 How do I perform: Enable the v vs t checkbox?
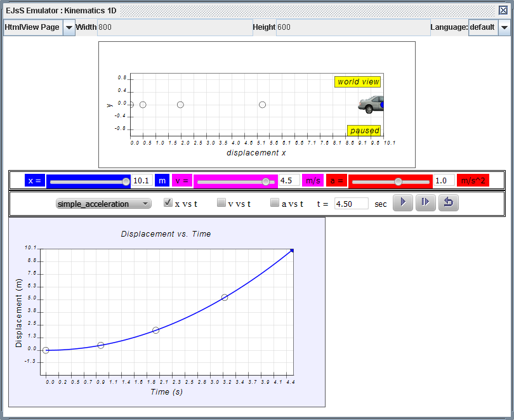pyautogui.click(x=221, y=203)
